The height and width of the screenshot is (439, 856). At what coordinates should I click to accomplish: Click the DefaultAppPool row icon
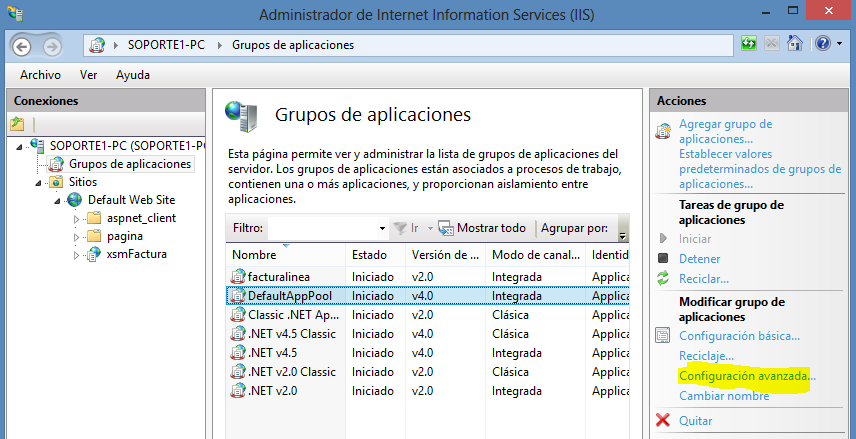tap(238, 296)
